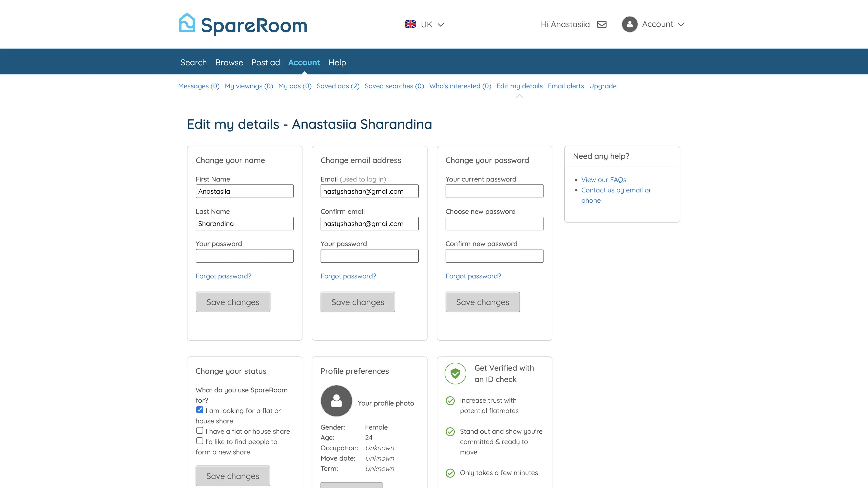
Task: Click the green ID verification shield icon
Action: click(x=455, y=373)
